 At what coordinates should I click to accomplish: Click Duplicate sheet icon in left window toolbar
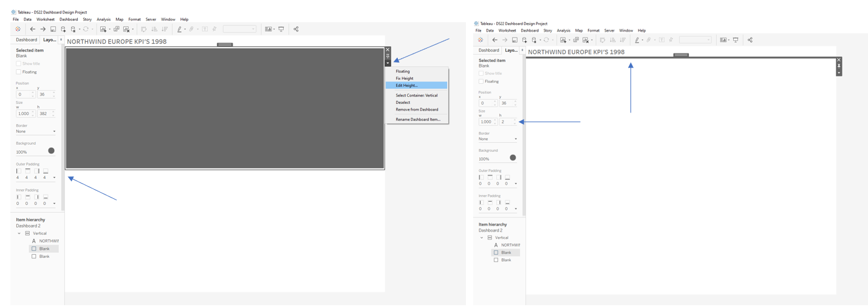pos(117,29)
